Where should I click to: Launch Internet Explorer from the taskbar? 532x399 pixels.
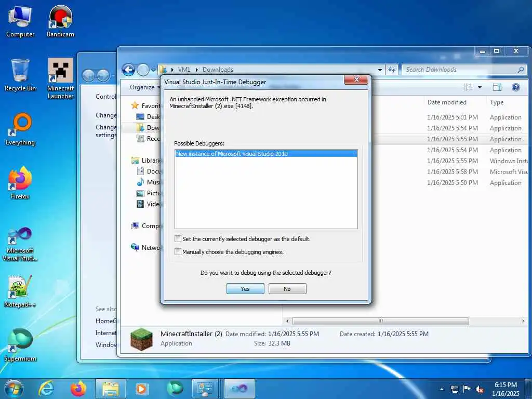46,389
